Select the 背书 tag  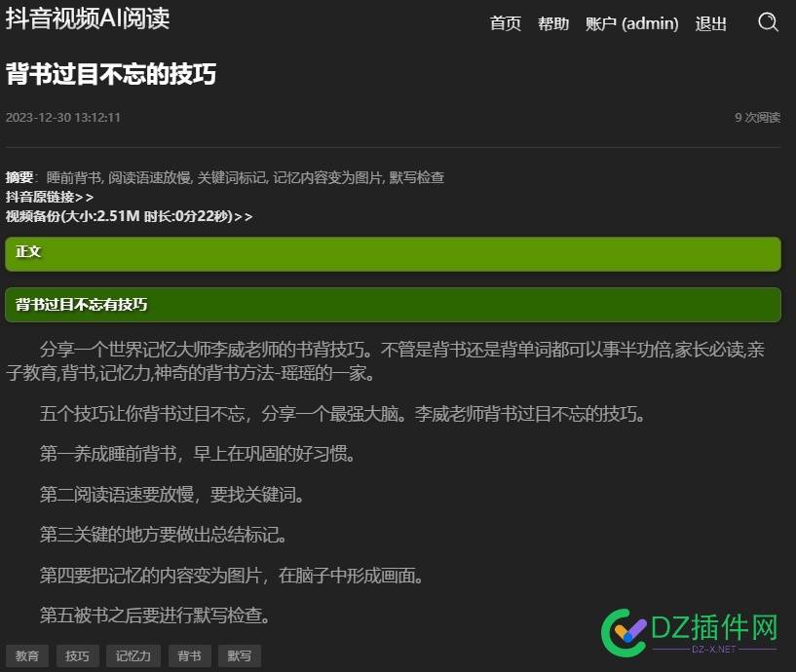coord(190,655)
